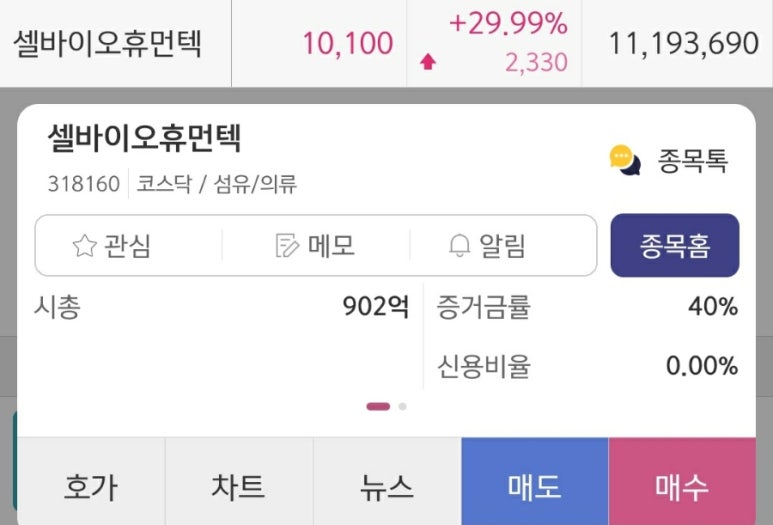Image resolution: width=773 pixels, height=525 pixels.
Task: Click the 시총 902억 value
Action: coord(376,307)
